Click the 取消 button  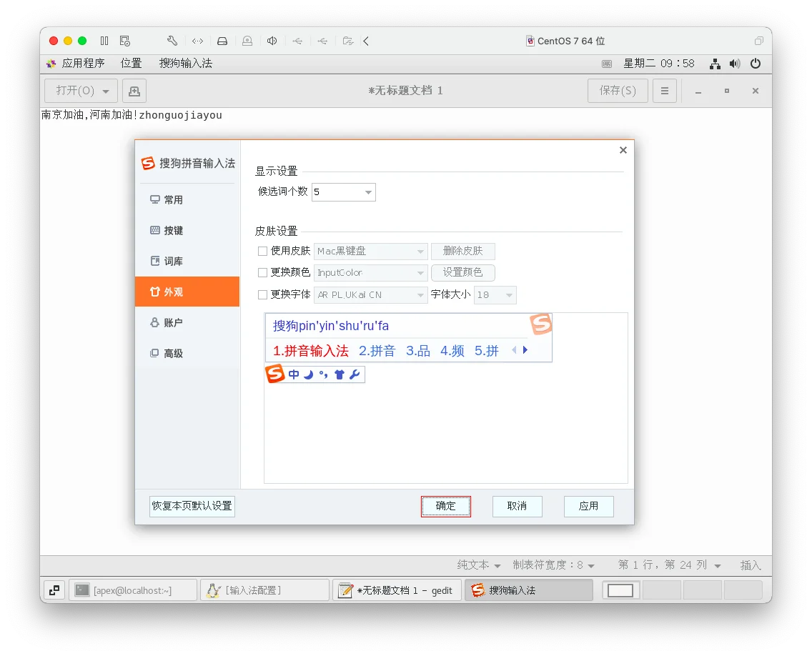point(518,507)
